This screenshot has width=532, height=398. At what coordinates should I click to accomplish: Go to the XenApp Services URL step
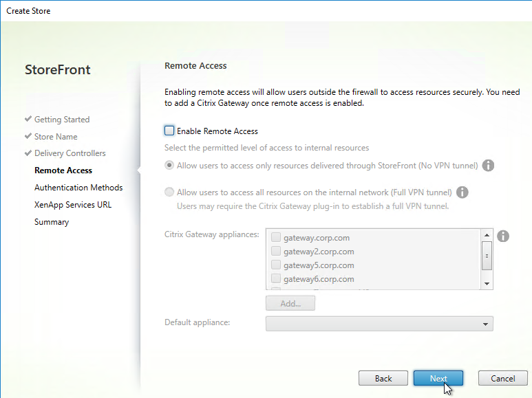click(x=73, y=205)
